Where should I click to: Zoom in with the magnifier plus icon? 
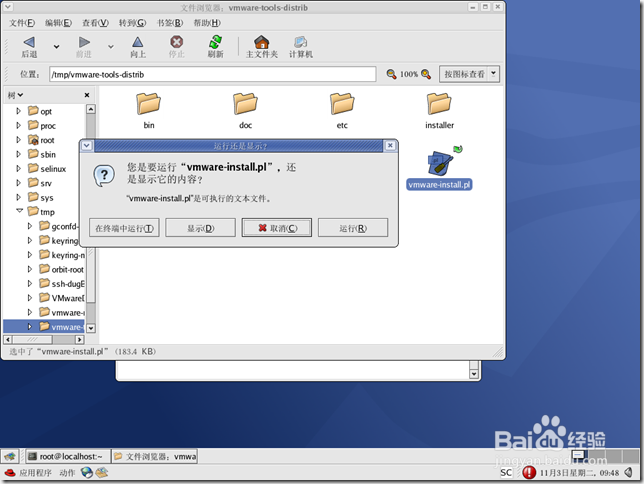click(426, 74)
